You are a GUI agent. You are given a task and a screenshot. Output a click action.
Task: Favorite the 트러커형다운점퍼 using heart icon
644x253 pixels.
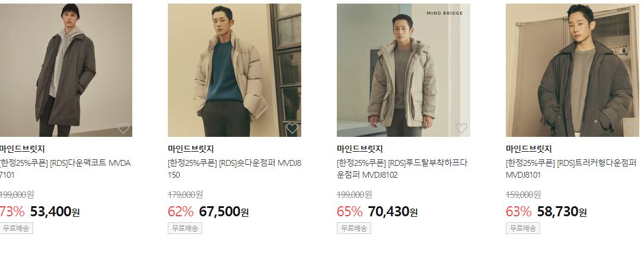click(x=630, y=129)
